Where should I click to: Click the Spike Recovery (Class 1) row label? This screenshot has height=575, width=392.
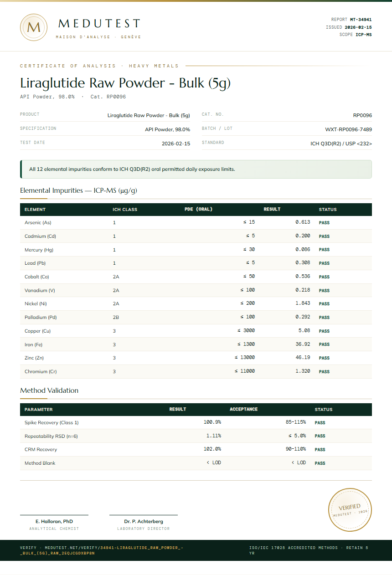(52, 423)
